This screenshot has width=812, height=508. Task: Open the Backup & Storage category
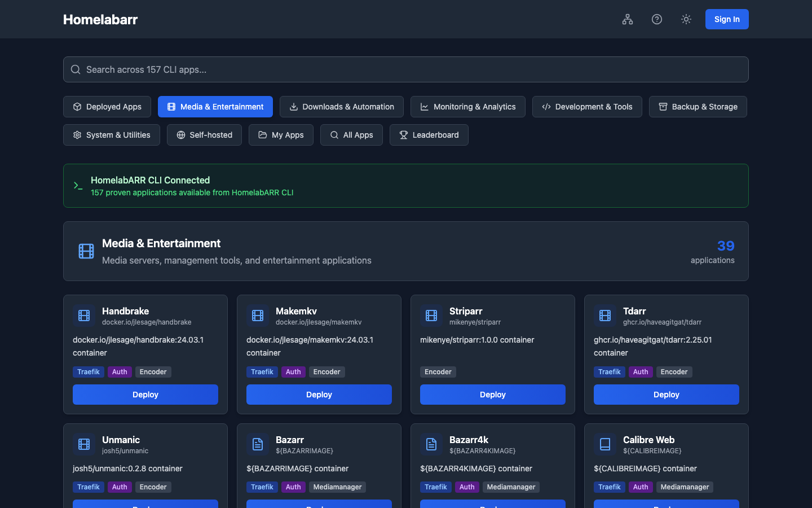point(698,107)
